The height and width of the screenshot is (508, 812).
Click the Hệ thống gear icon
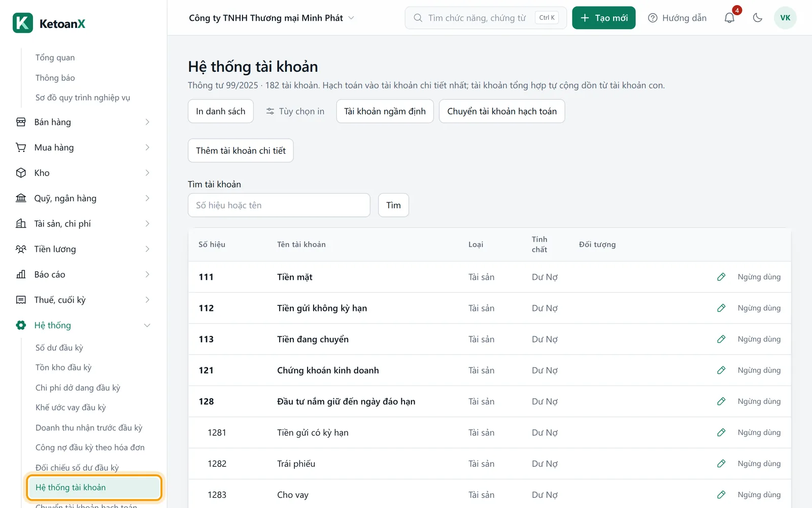(21, 325)
